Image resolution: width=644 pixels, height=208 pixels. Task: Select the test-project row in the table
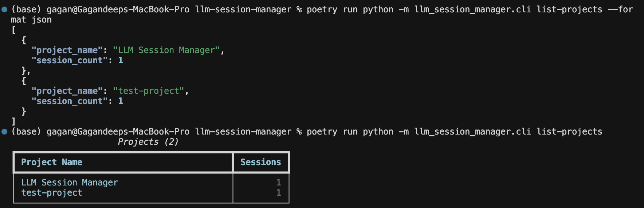click(52, 193)
